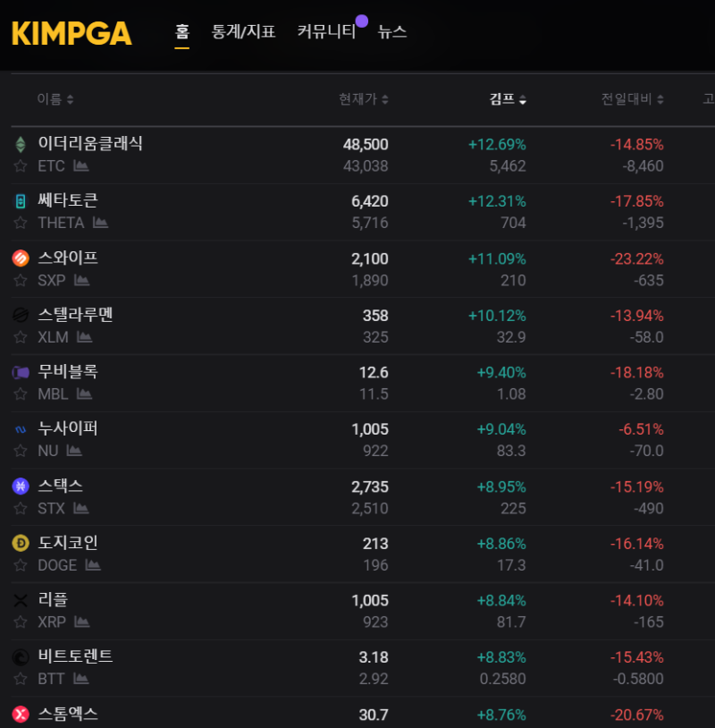Click the -6.51% change for NU
This screenshot has width=715, height=728.
pos(641,429)
